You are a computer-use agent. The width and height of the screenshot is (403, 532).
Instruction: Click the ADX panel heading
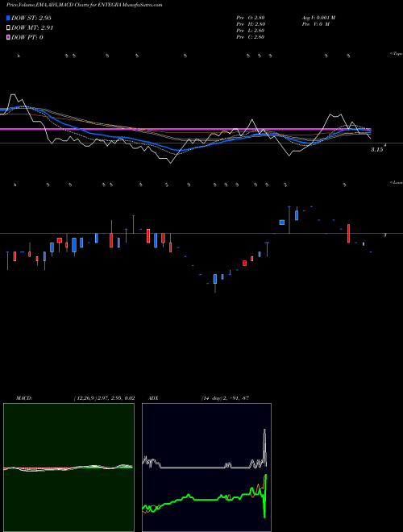[153, 398]
